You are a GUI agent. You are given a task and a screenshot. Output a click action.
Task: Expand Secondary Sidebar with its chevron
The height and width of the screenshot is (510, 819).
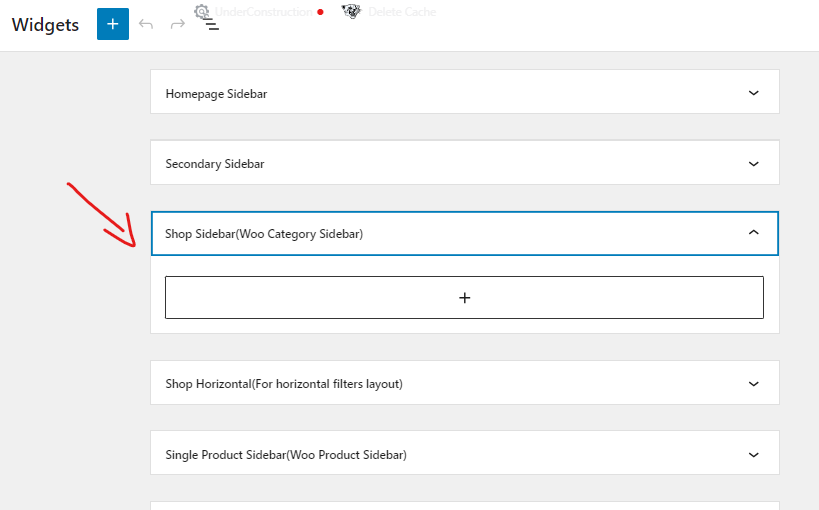(753, 164)
